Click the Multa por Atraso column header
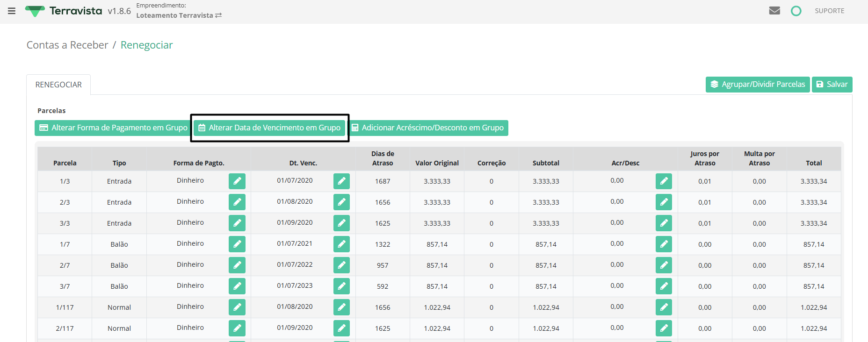868x342 pixels. click(759, 158)
